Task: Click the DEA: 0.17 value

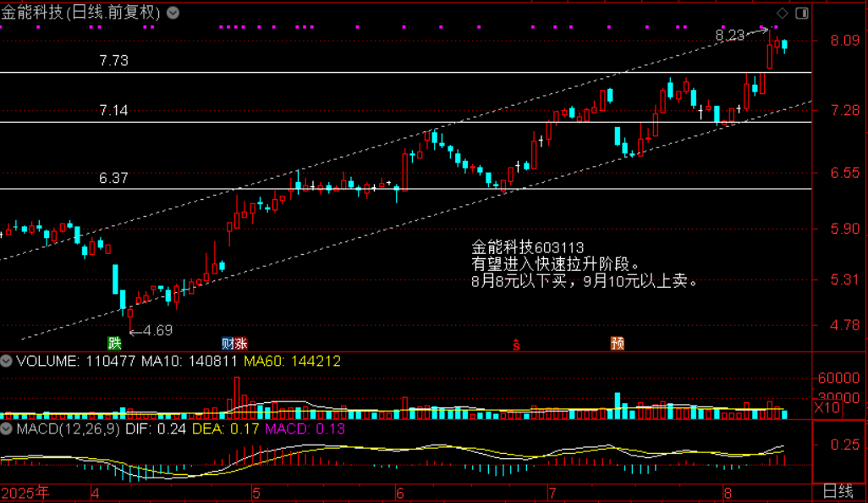Action: [225, 428]
